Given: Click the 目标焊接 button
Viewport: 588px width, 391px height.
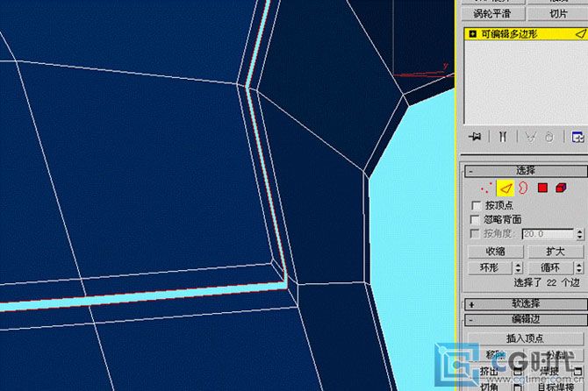Looking at the screenshot, I should tap(556, 387).
